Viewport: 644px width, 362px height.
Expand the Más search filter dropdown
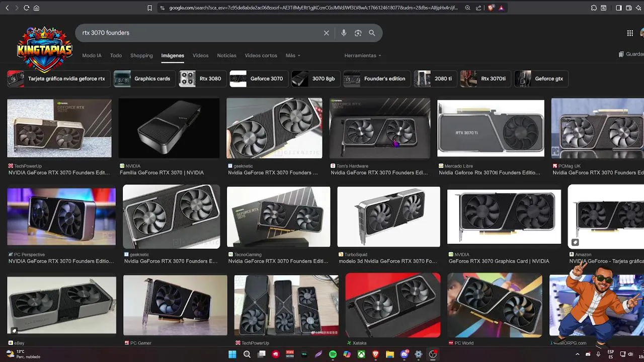pos(293,55)
